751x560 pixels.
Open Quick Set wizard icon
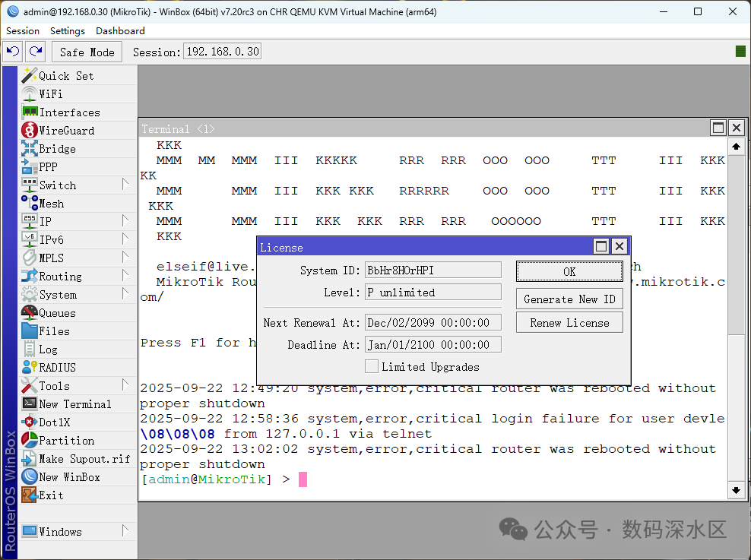point(29,76)
